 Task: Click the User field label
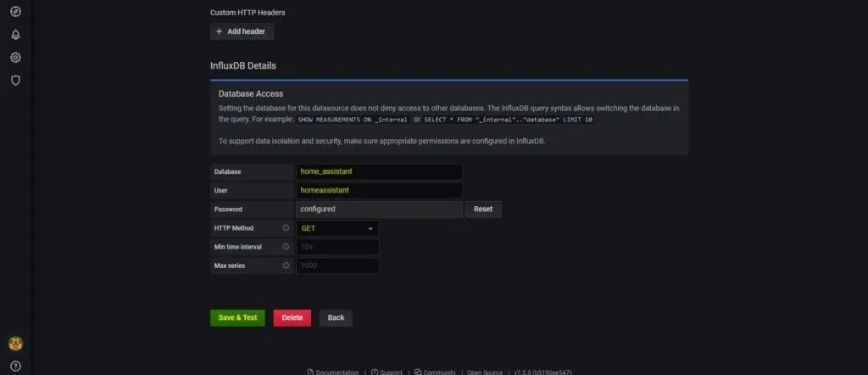click(x=221, y=191)
